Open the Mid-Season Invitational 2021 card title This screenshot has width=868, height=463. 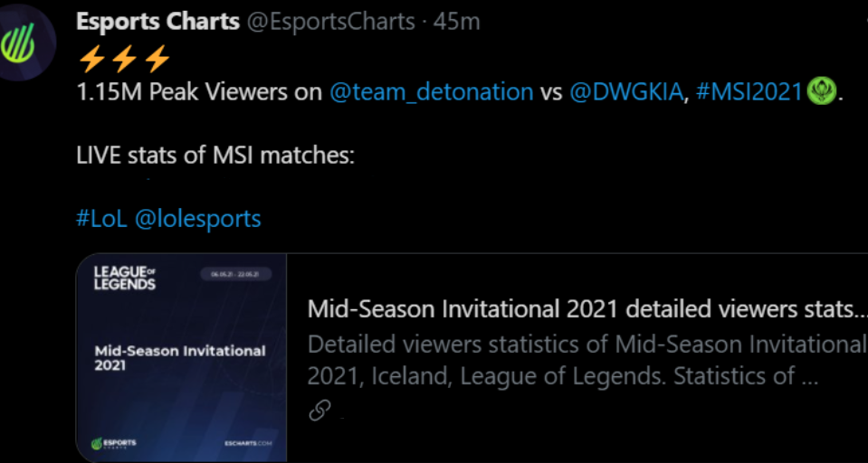pyautogui.click(x=587, y=310)
